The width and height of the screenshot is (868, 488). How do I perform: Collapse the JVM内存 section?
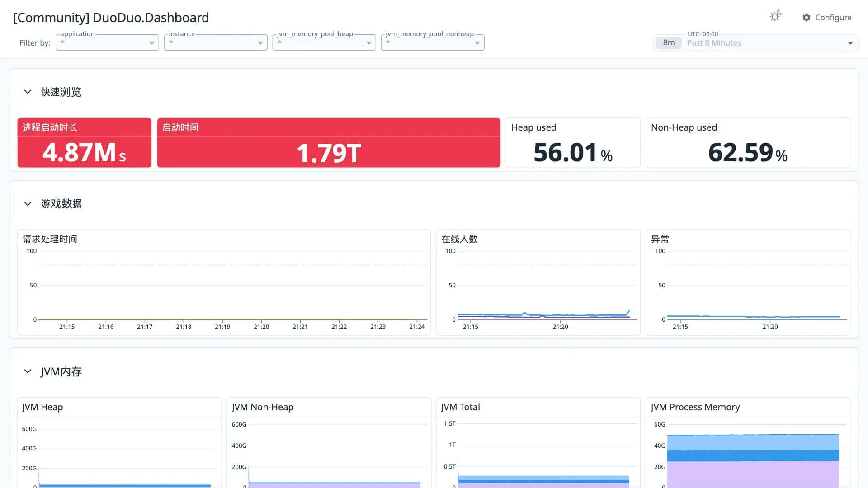click(x=28, y=371)
